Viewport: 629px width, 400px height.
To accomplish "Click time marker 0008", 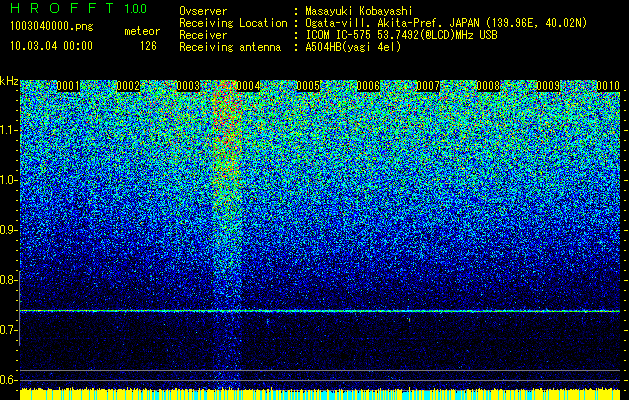I will tap(488, 86).
